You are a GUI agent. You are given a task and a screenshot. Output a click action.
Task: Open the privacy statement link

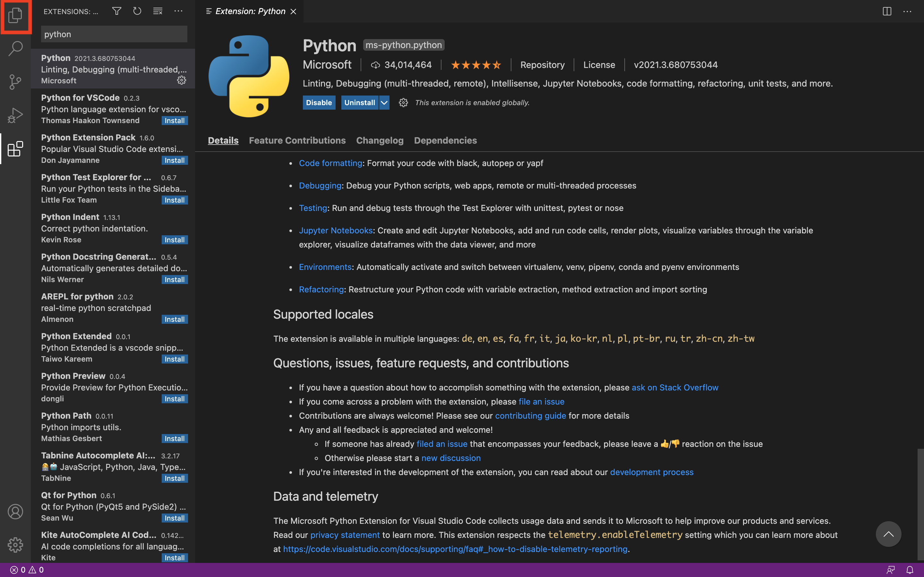tap(345, 535)
